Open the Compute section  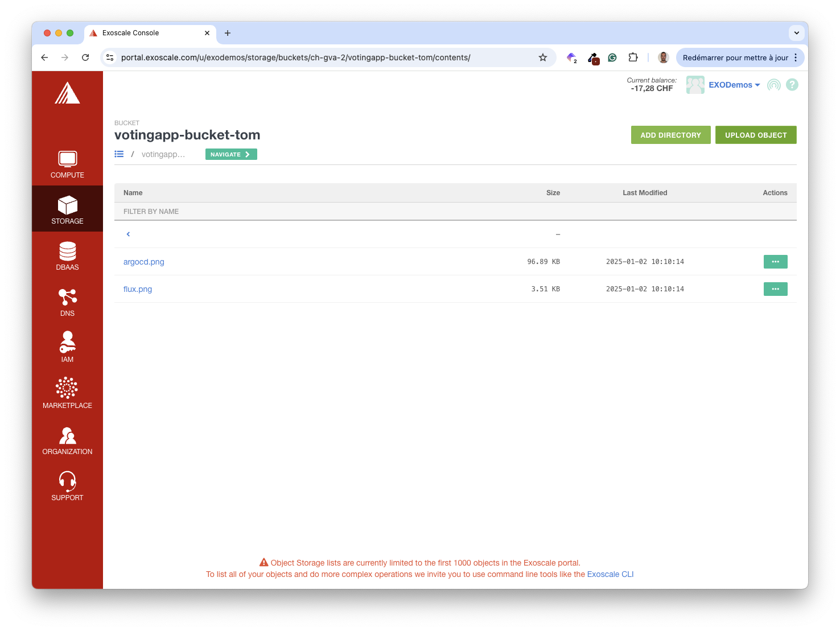pos(67,164)
